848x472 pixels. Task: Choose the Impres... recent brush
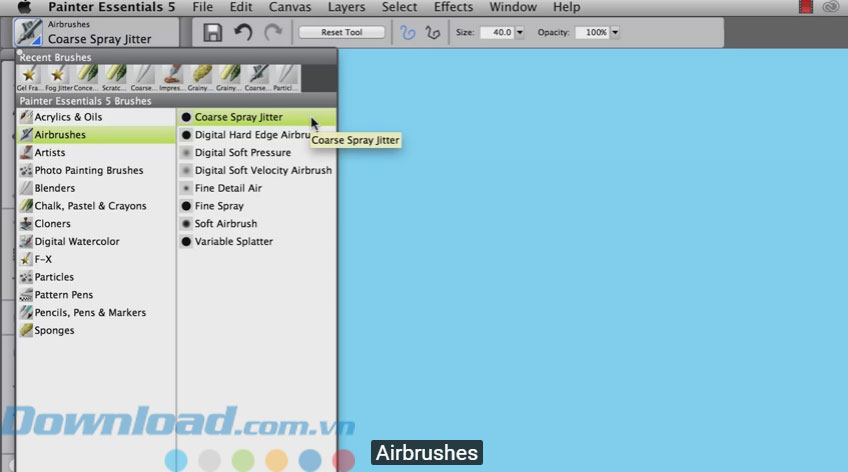tap(171, 78)
